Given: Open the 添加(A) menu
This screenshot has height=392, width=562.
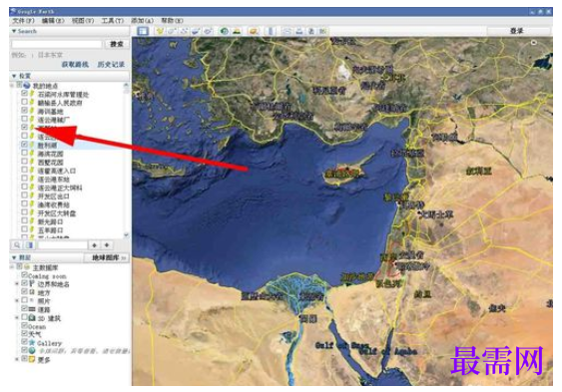Looking at the screenshot, I should point(142,20).
